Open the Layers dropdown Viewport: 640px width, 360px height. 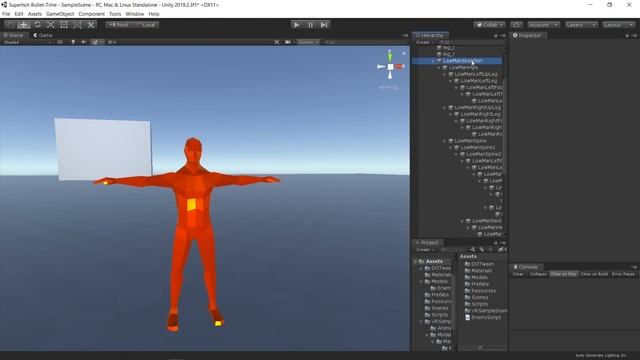(x=581, y=25)
